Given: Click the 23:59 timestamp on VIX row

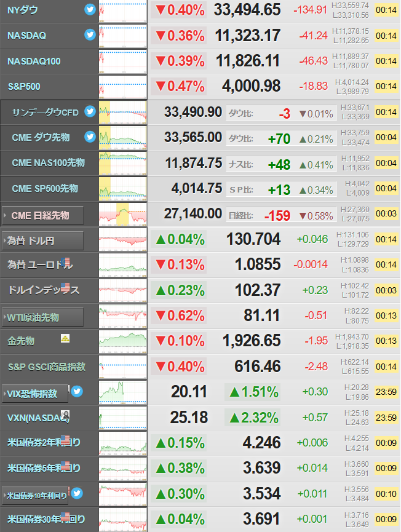Looking at the screenshot, I should tap(386, 392).
